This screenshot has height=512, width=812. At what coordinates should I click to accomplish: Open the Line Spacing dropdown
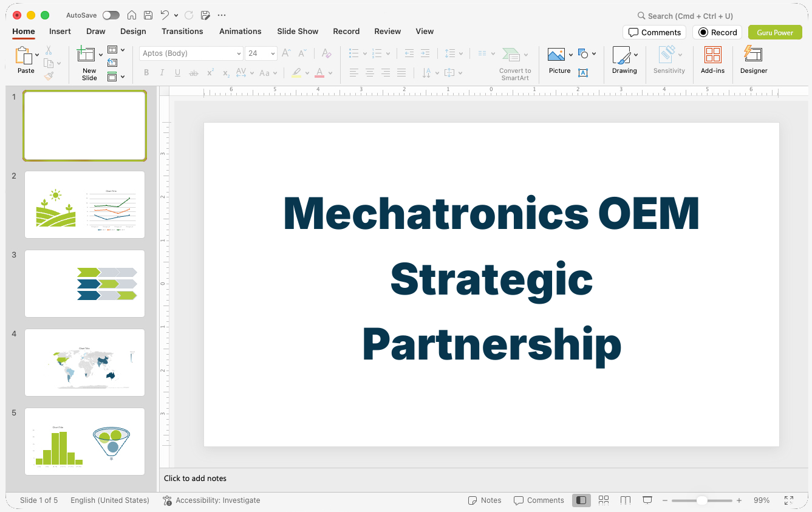coord(454,53)
